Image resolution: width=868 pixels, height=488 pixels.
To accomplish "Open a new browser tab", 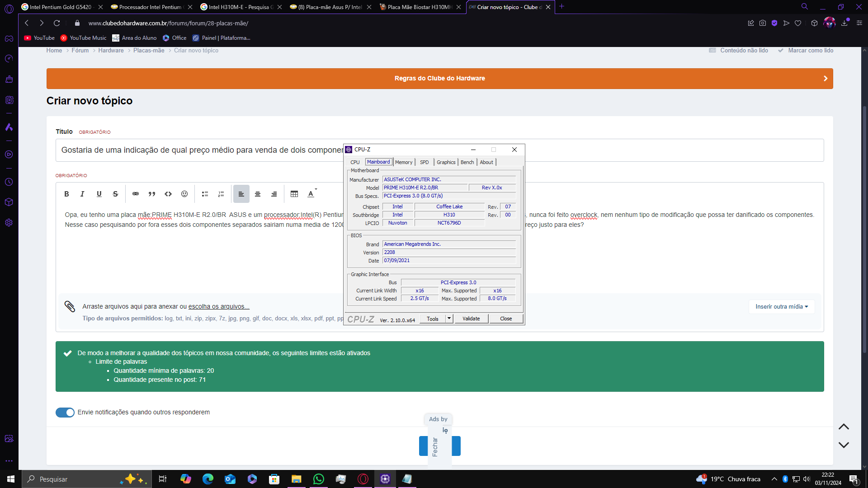I will tap(561, 6).
